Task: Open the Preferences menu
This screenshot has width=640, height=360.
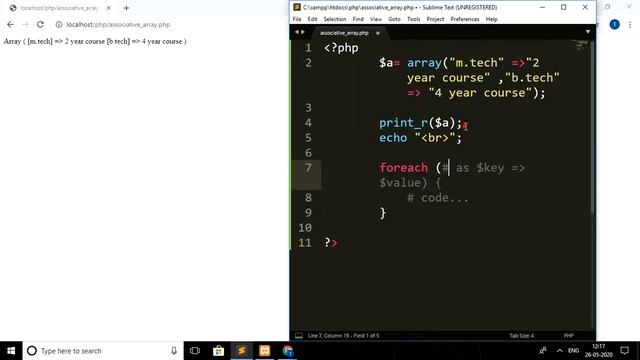Action: click(465, 19)
